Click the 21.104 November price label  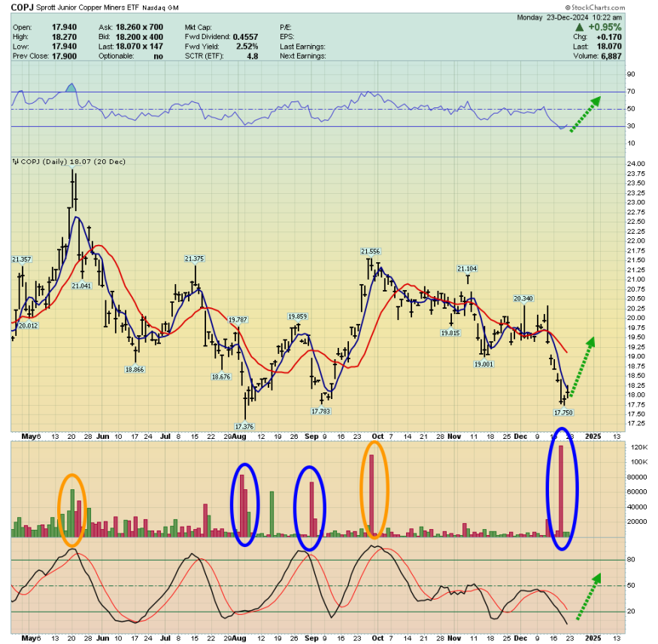(x=467, y=269)
